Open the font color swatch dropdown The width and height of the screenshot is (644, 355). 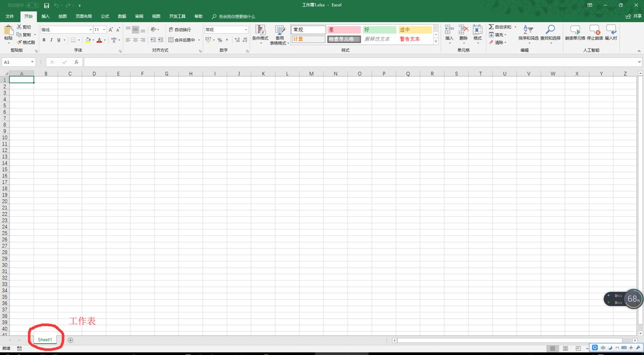(104, 40)
